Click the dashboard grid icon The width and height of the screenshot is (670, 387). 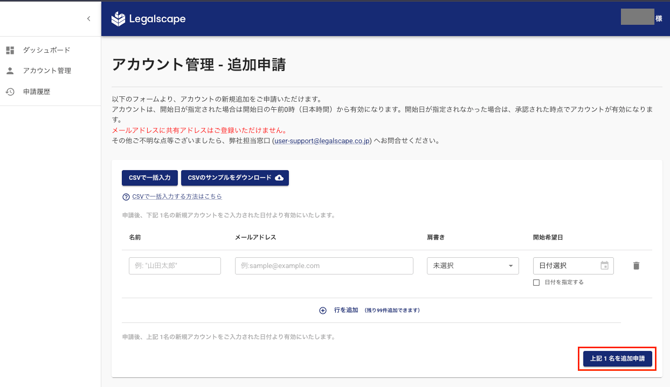[10, 50]
